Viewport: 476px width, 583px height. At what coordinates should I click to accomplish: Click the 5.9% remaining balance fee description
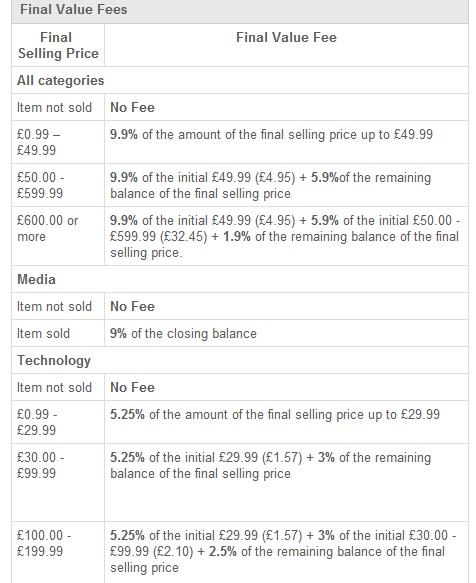270,185
